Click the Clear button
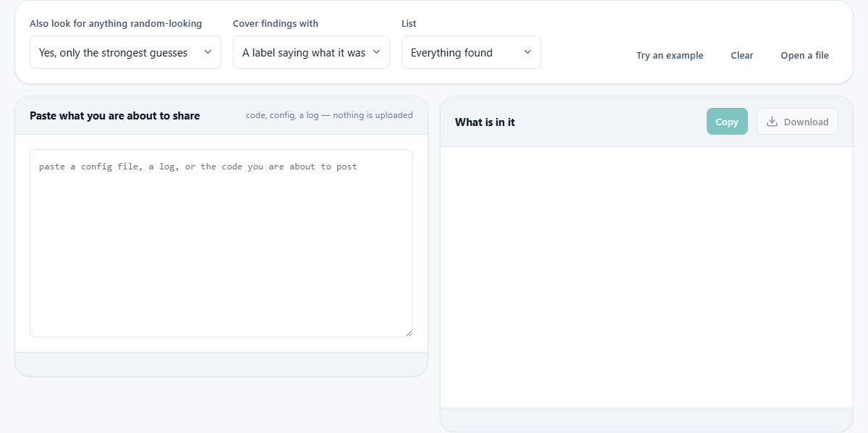Screen dimensions: 868x433 (742, 55)
